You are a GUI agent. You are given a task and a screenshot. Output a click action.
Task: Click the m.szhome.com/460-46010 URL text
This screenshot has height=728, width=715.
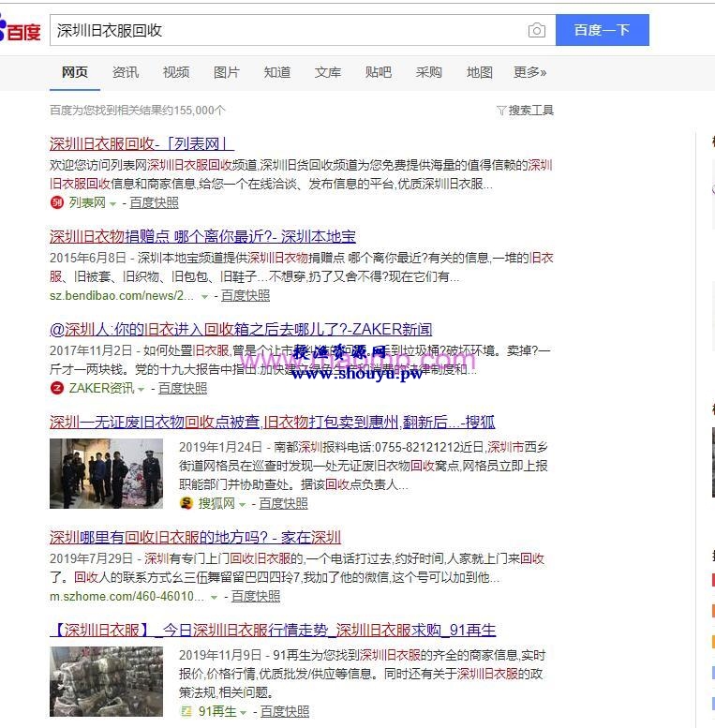(x=127, y=596)
